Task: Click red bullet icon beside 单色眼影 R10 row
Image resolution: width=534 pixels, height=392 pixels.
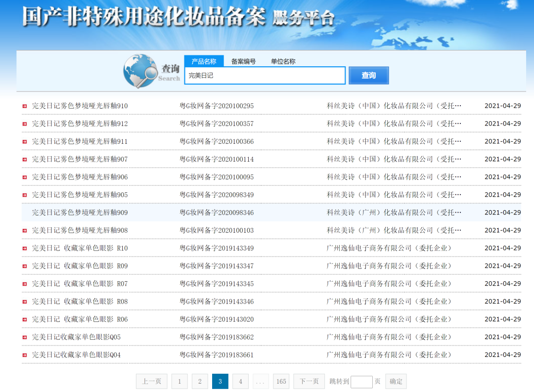Action: [25, 249]
